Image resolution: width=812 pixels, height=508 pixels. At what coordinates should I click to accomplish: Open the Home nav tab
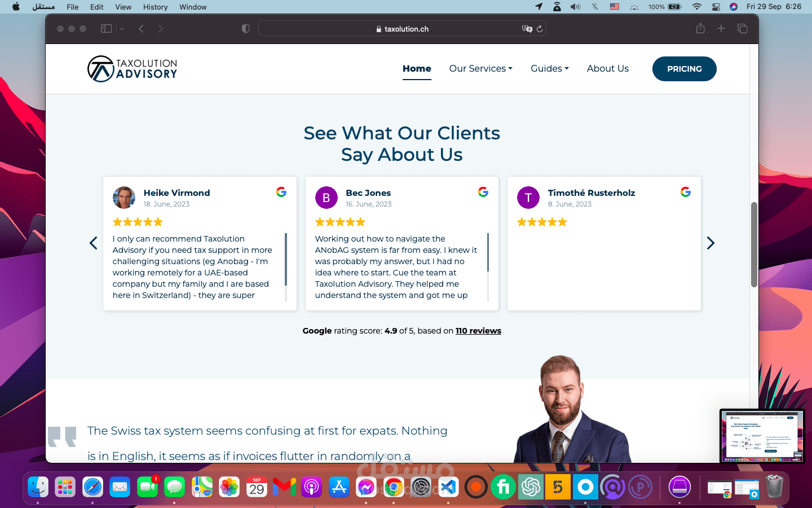click(417, 68)
